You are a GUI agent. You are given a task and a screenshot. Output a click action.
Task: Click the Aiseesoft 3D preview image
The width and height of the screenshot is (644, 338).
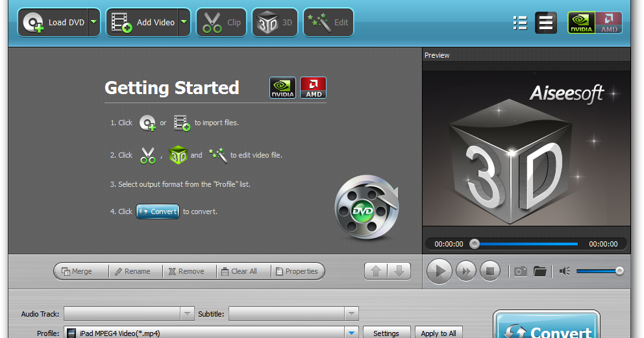pos(526,148)
